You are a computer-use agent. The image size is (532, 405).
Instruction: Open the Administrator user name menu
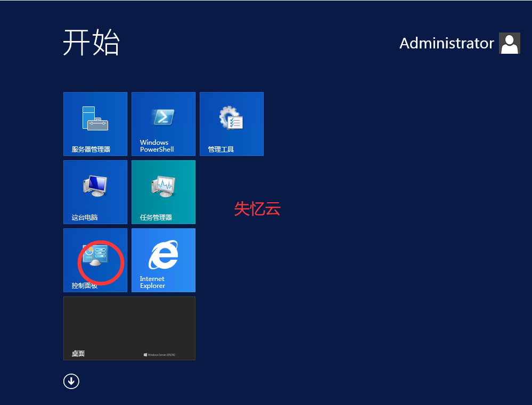pos(446,44)
